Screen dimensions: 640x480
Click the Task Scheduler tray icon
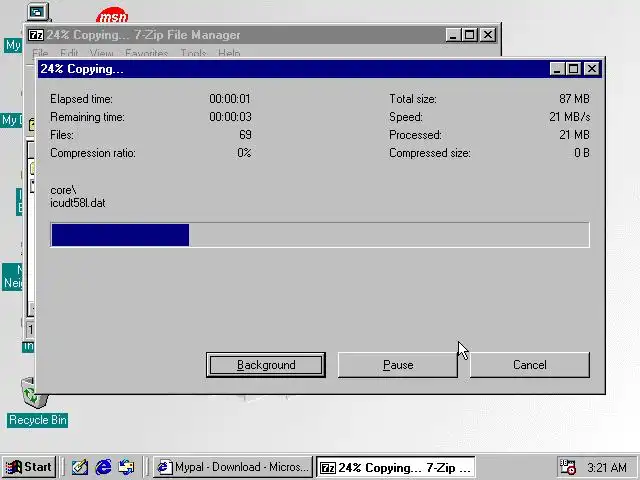[x=568, y=467]
